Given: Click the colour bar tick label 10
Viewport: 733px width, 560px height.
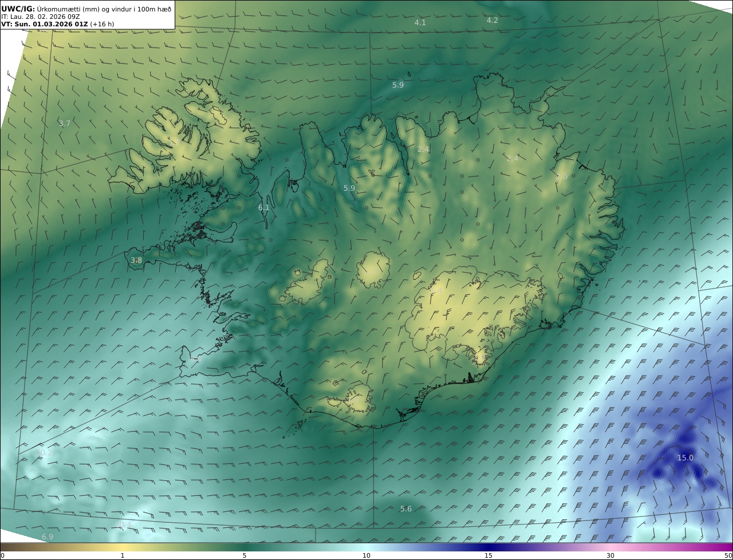Looking at the screenshot, I should 366,555.
